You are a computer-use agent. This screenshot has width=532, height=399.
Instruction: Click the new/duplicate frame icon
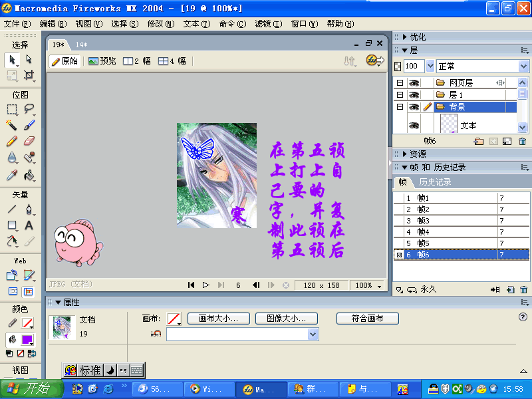pos(510,290)
